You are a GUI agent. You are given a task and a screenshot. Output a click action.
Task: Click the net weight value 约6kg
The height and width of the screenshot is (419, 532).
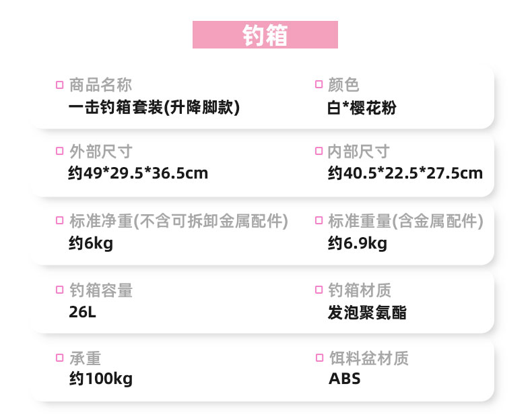90,243
